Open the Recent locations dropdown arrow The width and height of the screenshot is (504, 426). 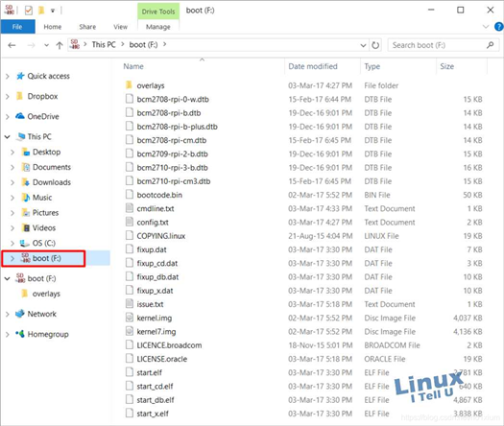click(47, 45)
